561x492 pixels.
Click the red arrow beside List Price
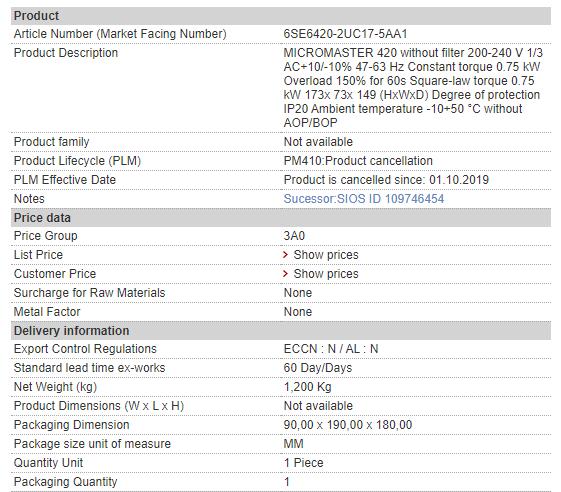click(286, 254)
